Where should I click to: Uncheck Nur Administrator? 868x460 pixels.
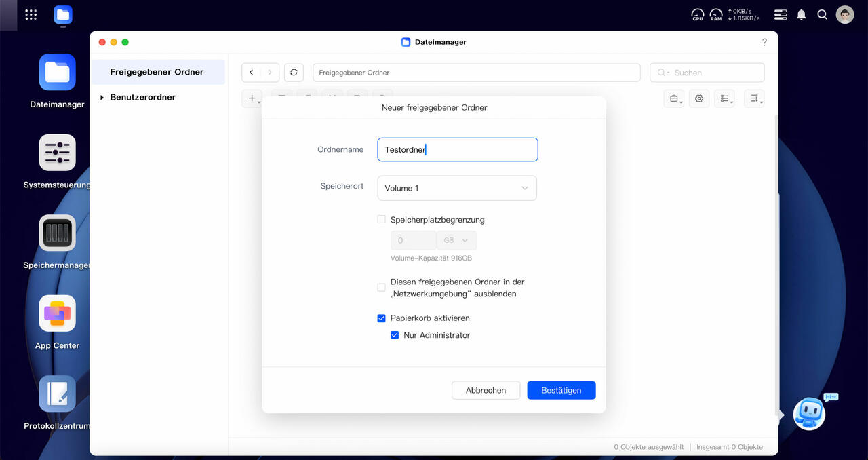[x=395, y=335]
